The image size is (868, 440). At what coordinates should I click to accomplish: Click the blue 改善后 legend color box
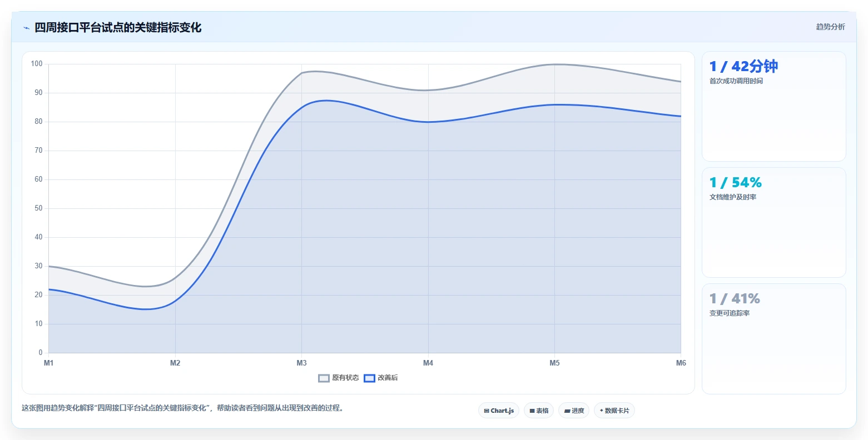(x=370, y=378)
